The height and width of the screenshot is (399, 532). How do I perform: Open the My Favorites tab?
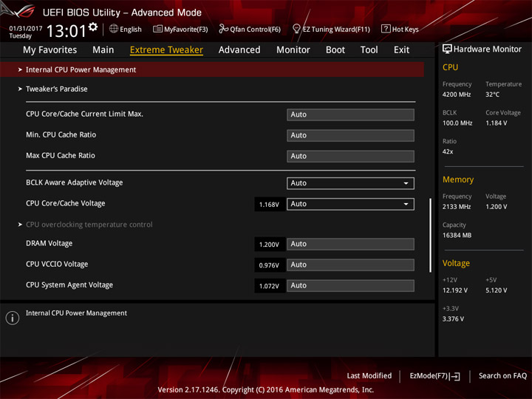click(50, 50)
